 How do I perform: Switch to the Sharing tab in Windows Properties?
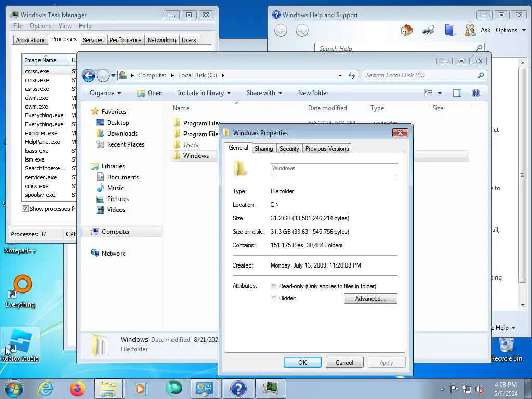pyautogui.click(x=263, y=149)
